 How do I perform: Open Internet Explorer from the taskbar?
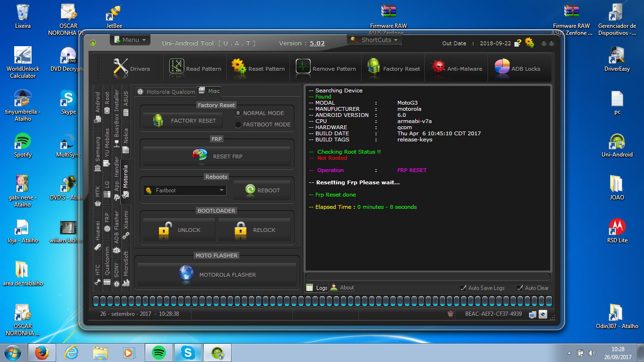point(71,352)
